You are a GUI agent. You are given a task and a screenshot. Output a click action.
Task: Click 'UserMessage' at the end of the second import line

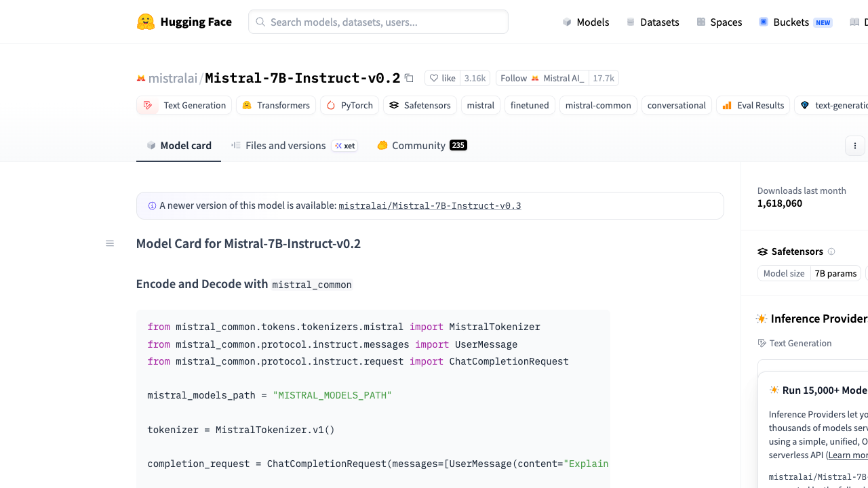point(486,344)
